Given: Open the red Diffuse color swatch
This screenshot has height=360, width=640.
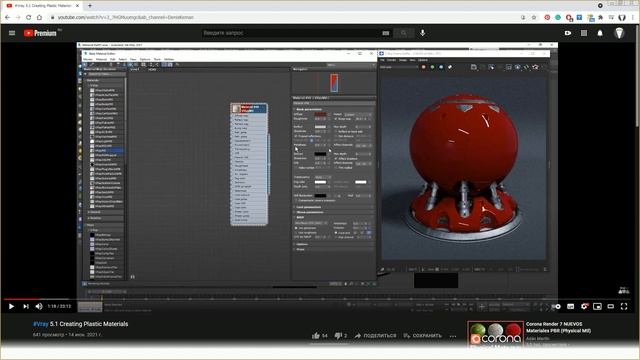Looking at the screenshot, I should pyautogui.click(x=320, y=114).
